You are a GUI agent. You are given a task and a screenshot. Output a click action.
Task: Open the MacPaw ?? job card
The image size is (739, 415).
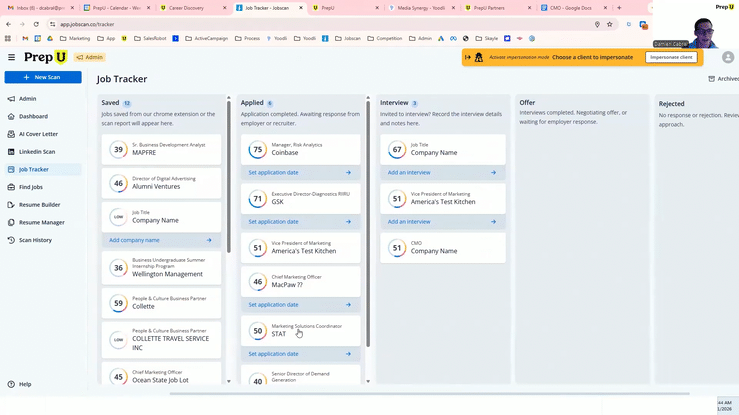click(x=301, y=281)
